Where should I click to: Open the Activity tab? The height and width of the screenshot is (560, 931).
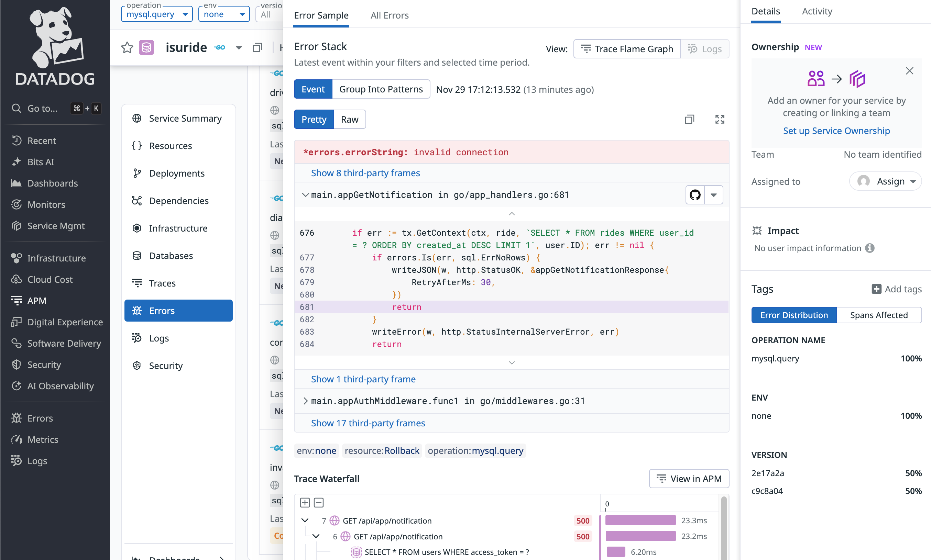[x=817, y=11]
